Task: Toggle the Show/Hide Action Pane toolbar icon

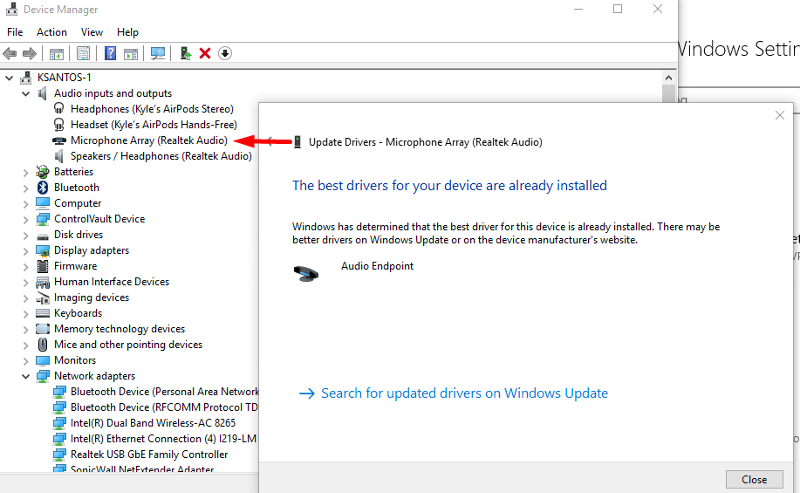Action: pyautogui.click(x=131, y=53)
